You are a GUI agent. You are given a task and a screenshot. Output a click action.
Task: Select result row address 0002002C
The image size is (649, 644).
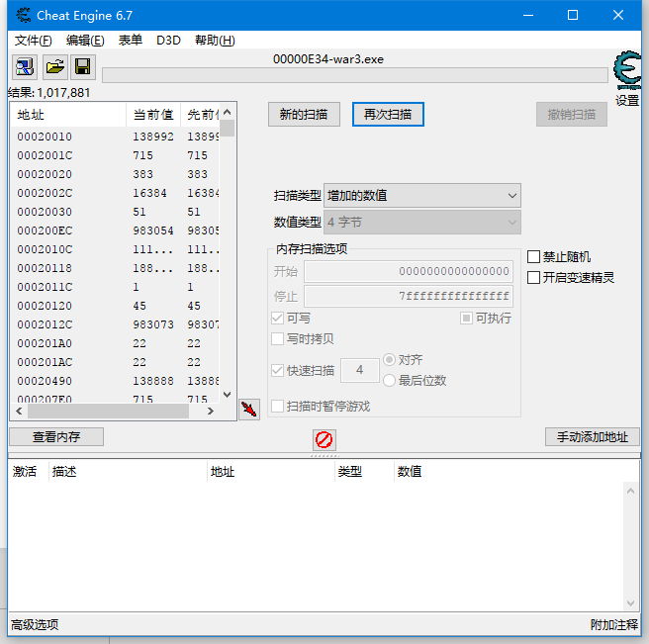pos(115,193)
